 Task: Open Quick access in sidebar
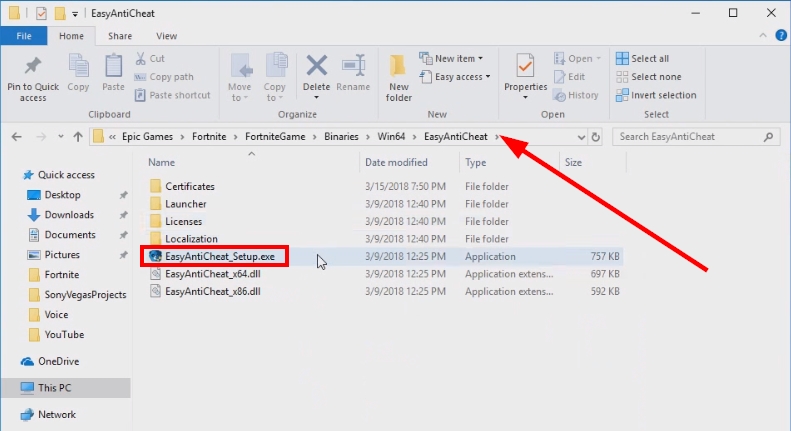coord(66,175)
